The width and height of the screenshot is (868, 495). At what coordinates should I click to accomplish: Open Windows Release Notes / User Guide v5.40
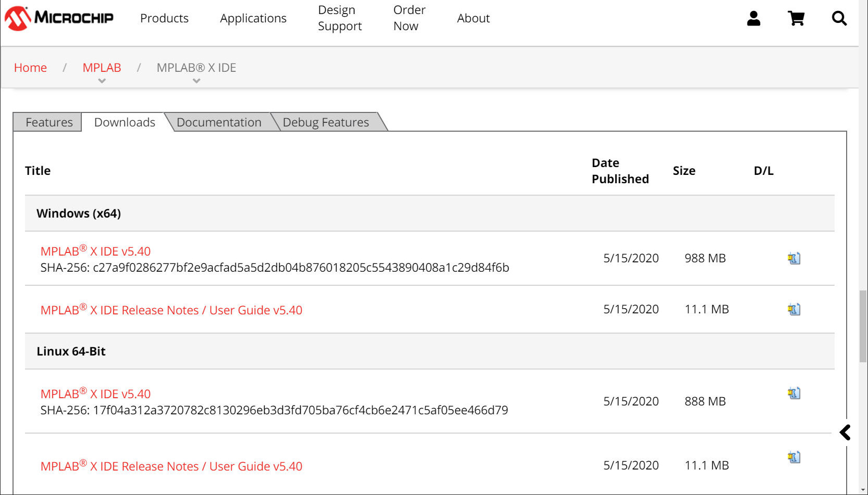tap(171, 310)
